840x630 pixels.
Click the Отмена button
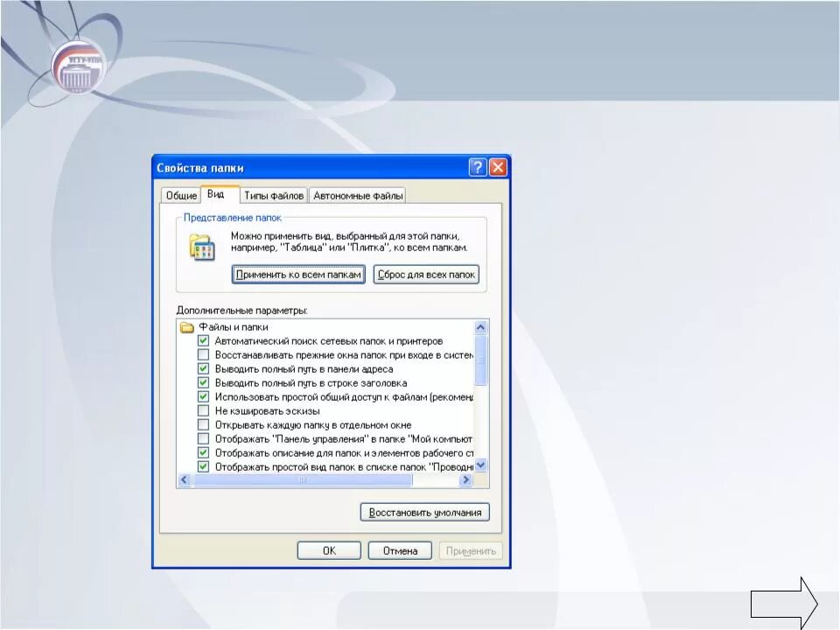[400, 550]
